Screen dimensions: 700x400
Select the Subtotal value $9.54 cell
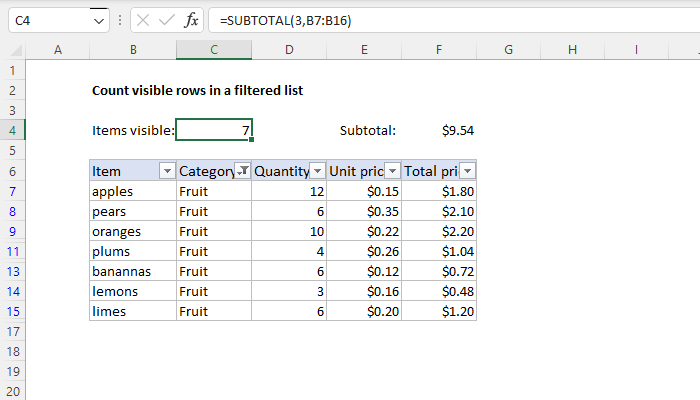tap(440, 130)
